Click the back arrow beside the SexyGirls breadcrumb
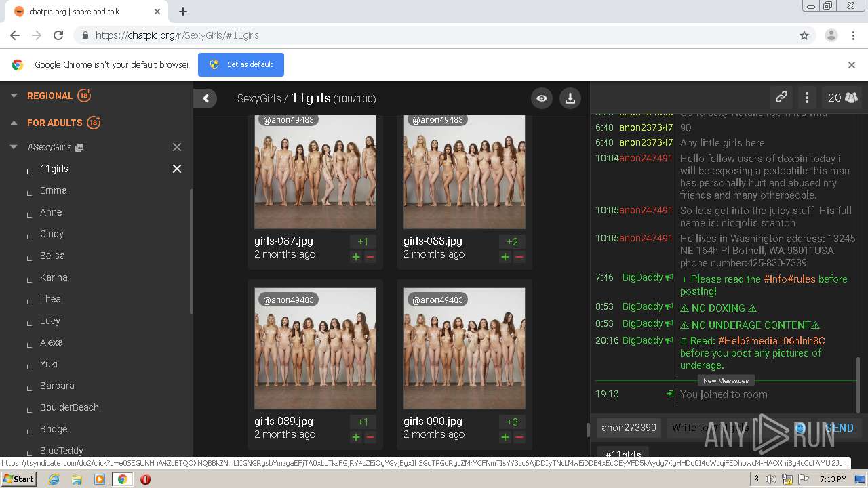 pyautogui.click(x=205, y=98)
